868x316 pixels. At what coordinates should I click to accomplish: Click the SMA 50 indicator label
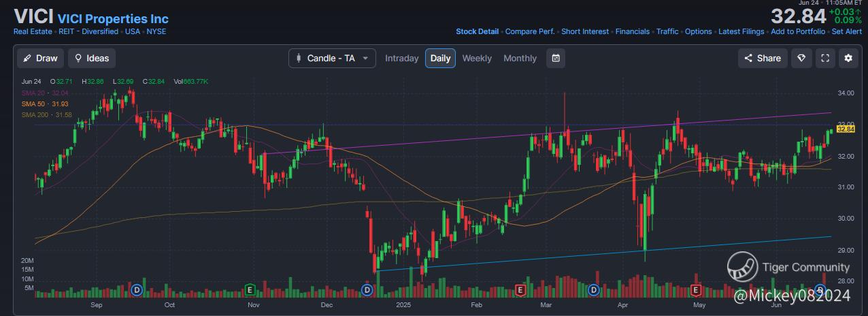point(46,104)
